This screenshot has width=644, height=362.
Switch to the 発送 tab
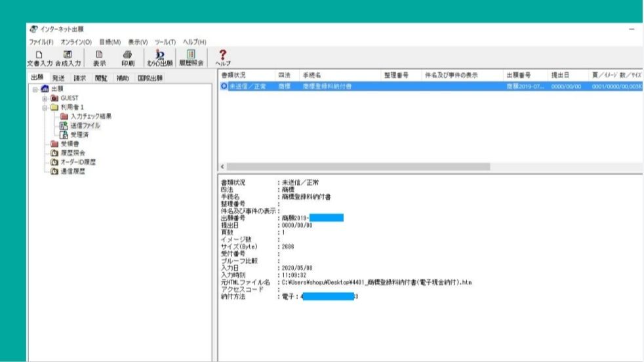pyautogui.click(x=60, y=77)
